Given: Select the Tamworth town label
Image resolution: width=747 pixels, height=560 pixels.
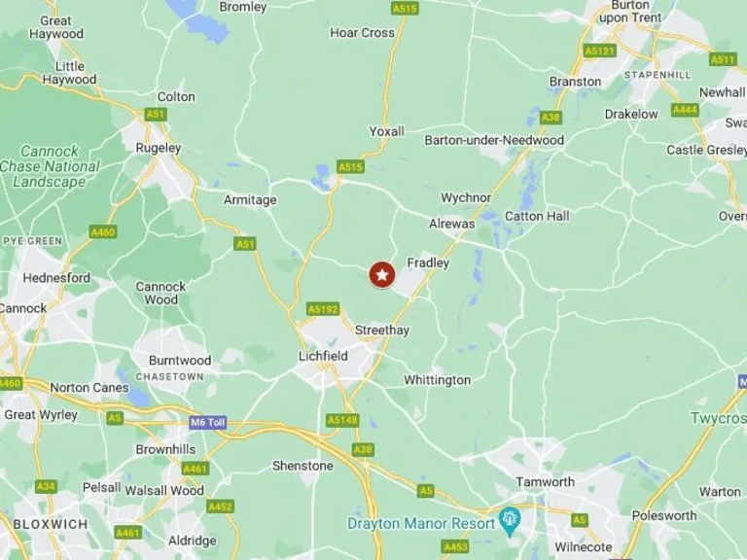Looking at the screenshot, I should click(545, 482).
